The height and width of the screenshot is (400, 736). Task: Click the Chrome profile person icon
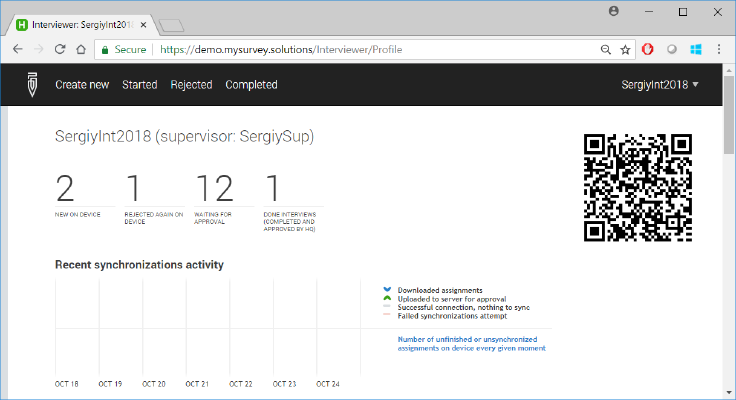coord(613,11)
